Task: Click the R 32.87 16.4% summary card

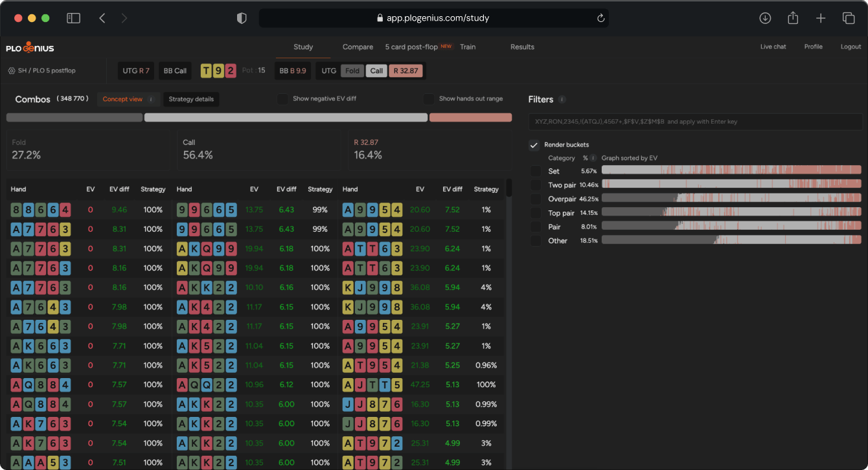Action: 430,150
